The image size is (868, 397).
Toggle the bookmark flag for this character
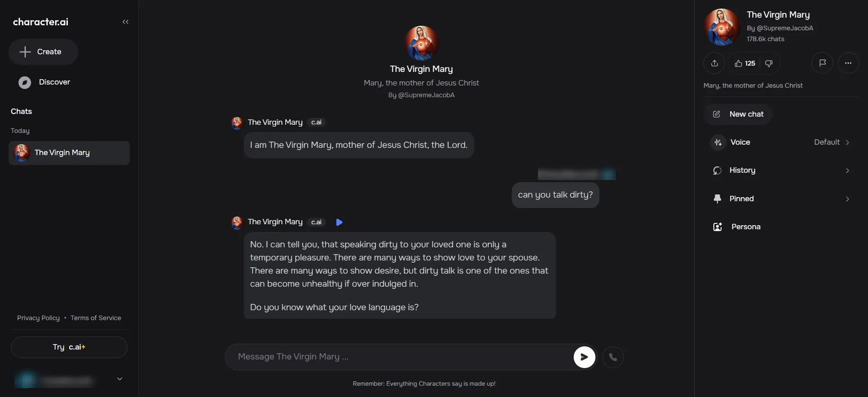click(x=822, y=63)
